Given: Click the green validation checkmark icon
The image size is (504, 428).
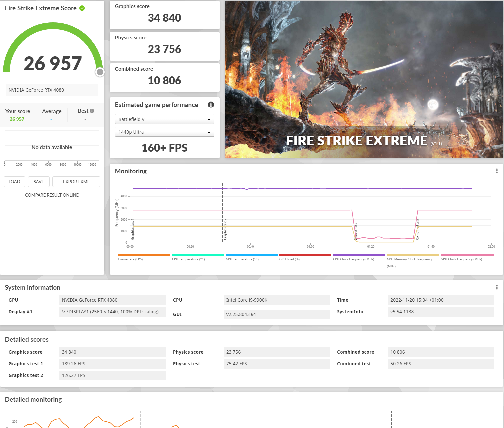Looking at the screenshot, I should point(82,8).
